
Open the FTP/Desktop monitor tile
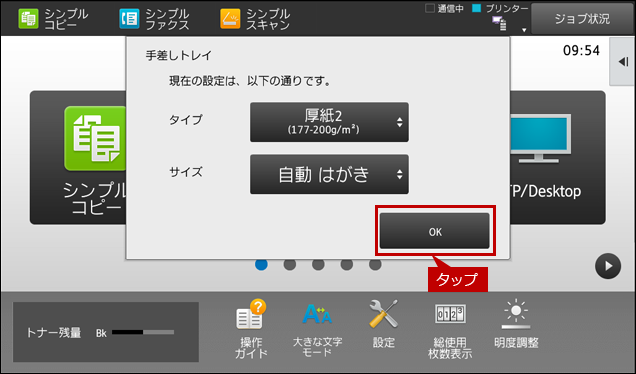click(x=558, y=157)
